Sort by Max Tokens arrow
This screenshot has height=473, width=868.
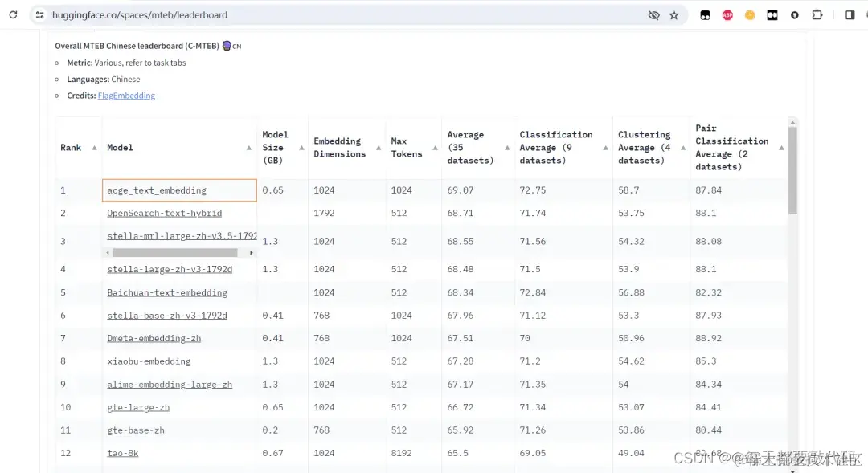click(435, 148)
